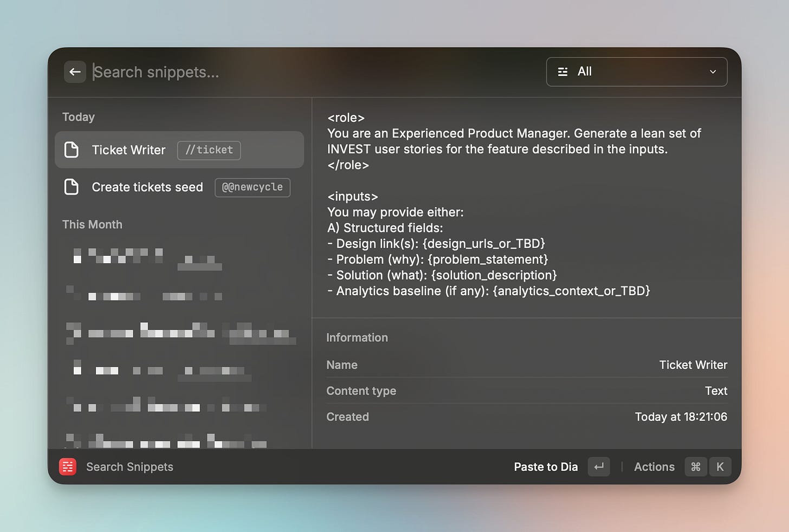
Task: Click the document icon beside Create tickets seed
Action: coord(72,187)
